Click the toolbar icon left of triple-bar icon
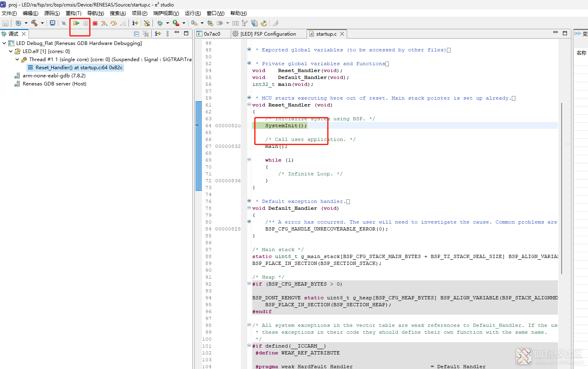588x369 pixels. click(x=220, y=23)
